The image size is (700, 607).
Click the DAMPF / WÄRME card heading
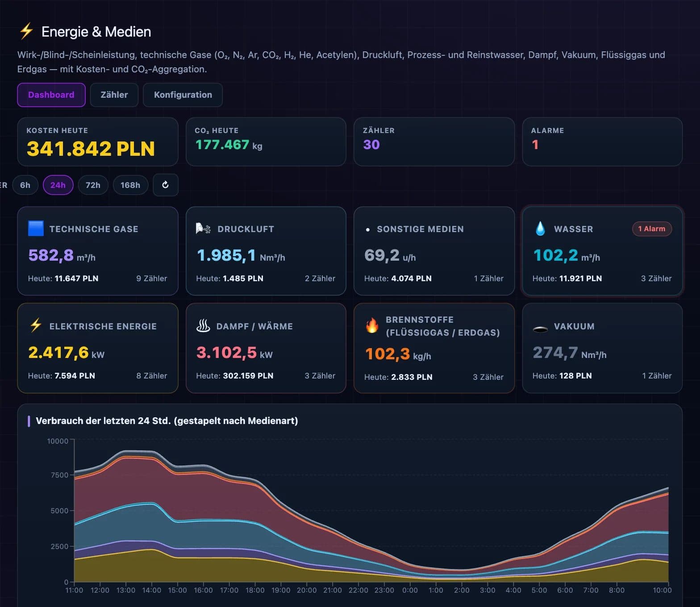[x=254, y=326]
